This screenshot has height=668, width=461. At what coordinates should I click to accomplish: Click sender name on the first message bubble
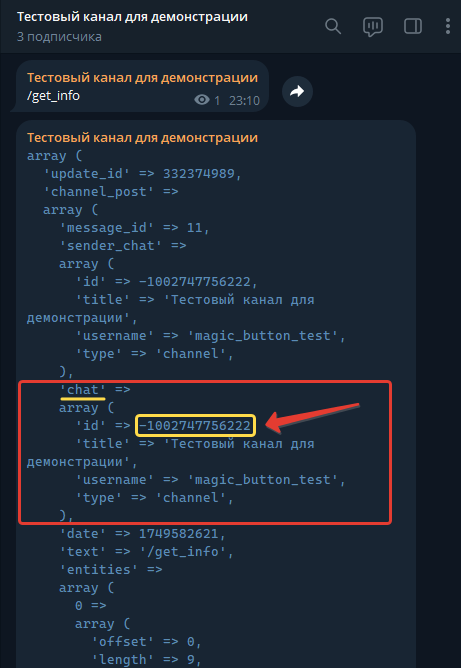pyautogui.click(x=142, y=78)
